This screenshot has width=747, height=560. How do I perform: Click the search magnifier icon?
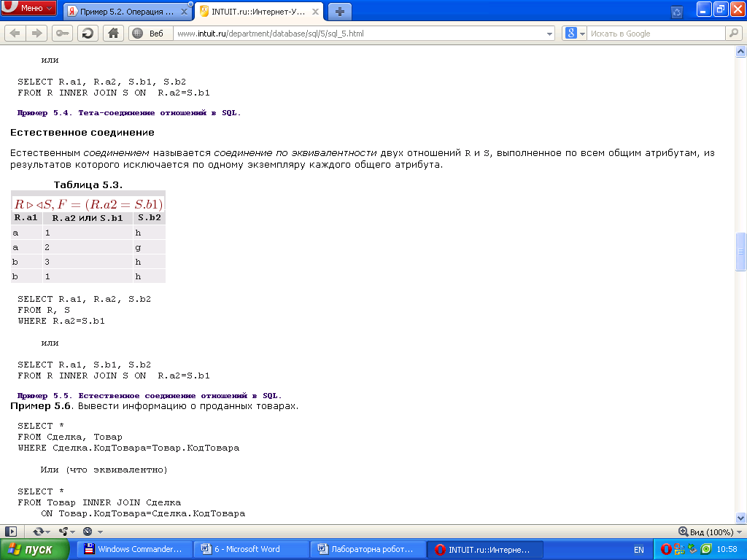733,34
